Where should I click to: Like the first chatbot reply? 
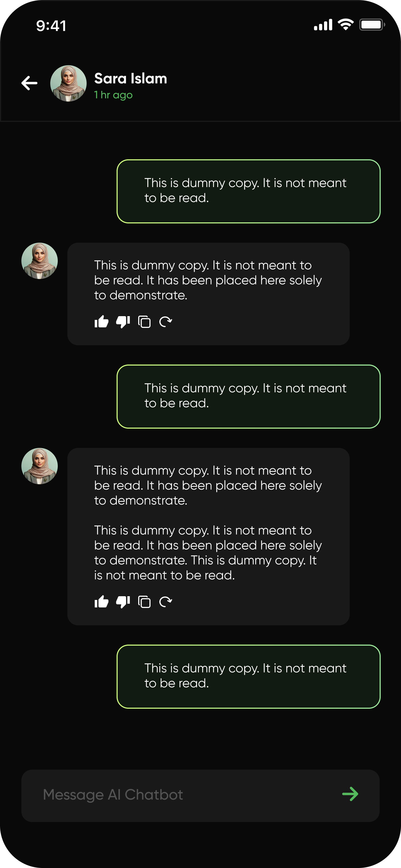coord(101,322)
